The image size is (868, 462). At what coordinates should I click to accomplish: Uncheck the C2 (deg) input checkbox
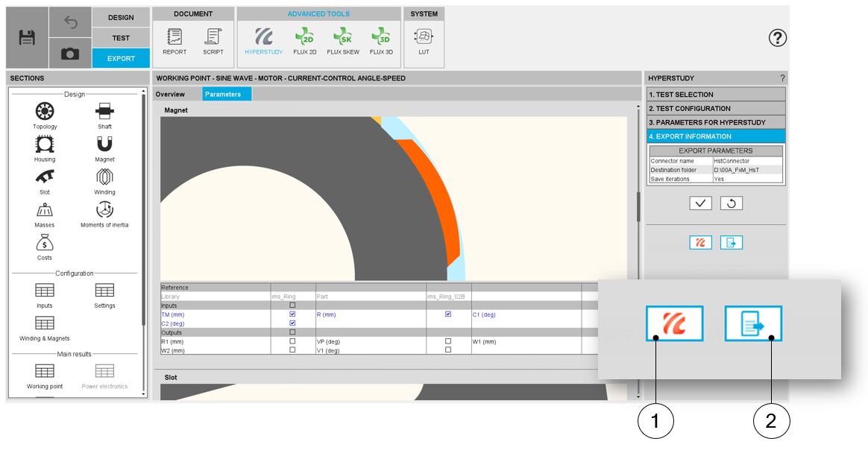click(292, 323)
